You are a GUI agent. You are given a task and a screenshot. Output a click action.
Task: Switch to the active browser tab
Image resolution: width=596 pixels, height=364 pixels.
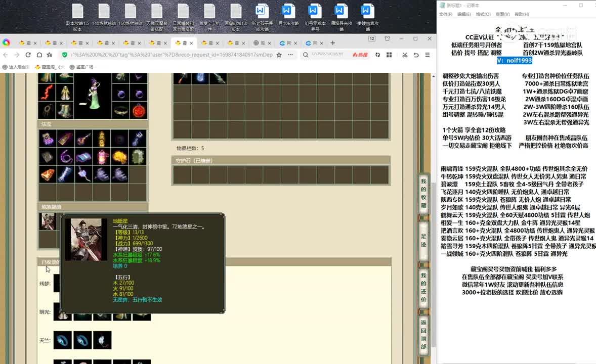point(184,43)
